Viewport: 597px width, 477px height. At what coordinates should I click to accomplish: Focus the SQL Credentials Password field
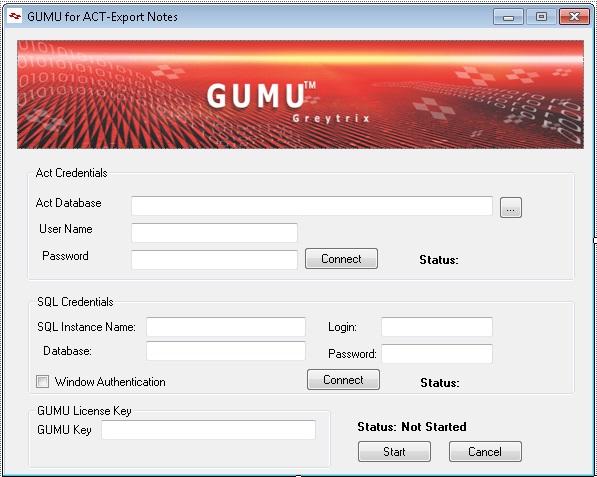coord(437,354)
